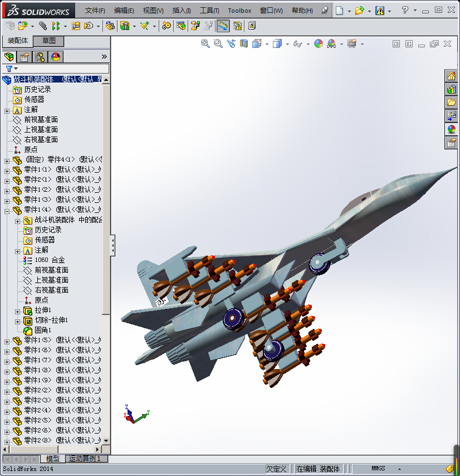Expand the (固定) 零件4<1> node
The width and height of the screenshot is (460, 476).
coord(7,161)
